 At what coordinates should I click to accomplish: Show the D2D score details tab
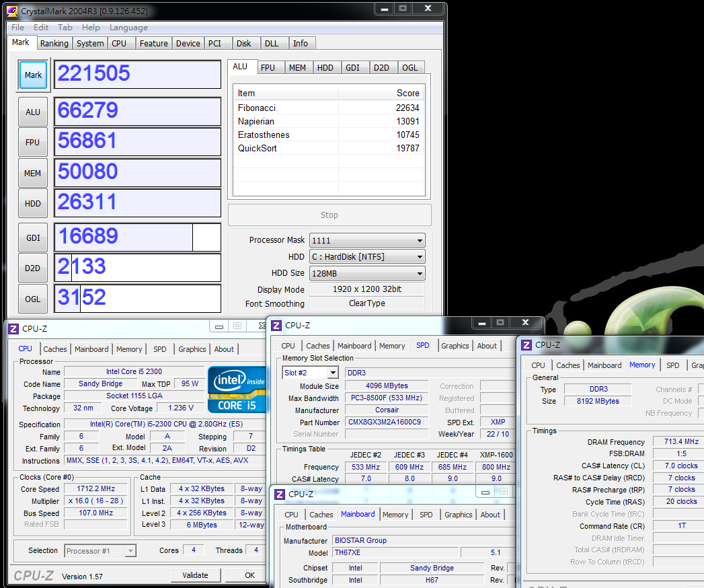point(382,68)
